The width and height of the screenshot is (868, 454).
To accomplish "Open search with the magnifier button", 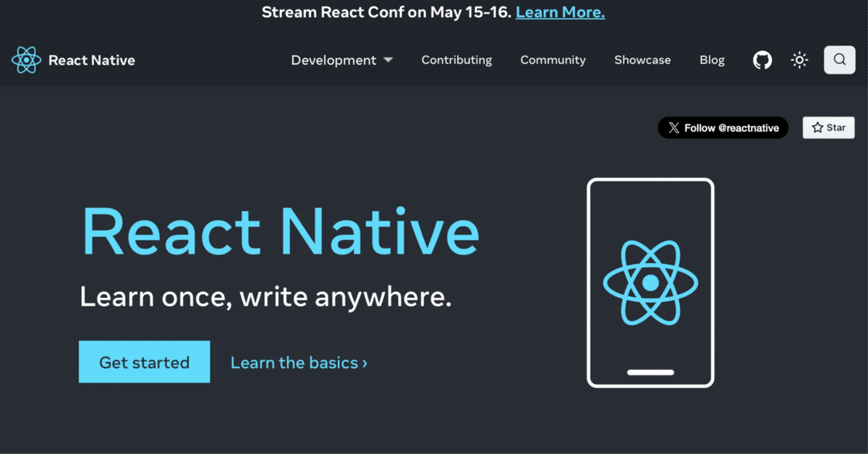I will (839, 60).
